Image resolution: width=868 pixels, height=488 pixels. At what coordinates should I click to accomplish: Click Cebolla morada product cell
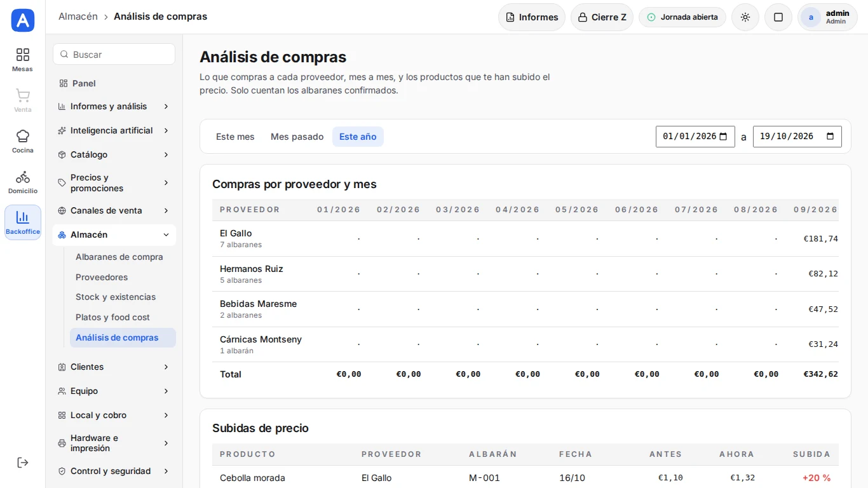[252, 478]
